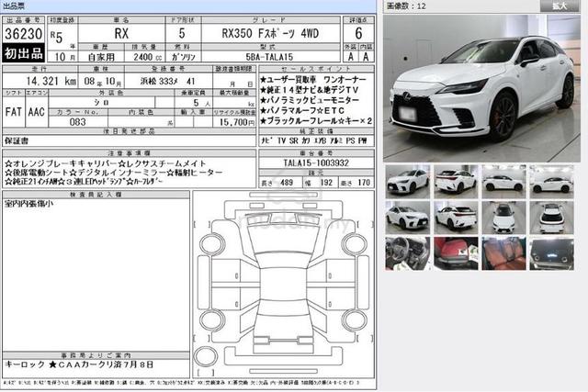The image size is (588, 392).
Task: Click the height value 170
Action: 364,183
